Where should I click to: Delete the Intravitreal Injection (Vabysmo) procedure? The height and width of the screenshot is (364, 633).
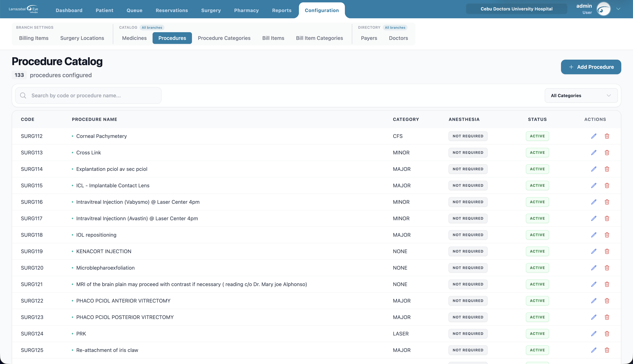pyautogui.click(x=607, y=202)
